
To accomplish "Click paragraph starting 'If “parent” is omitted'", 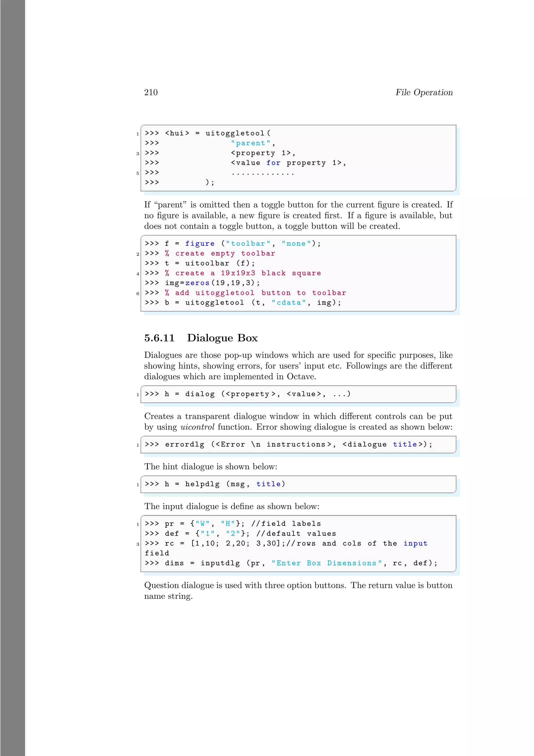I will (x=299, y=216).
